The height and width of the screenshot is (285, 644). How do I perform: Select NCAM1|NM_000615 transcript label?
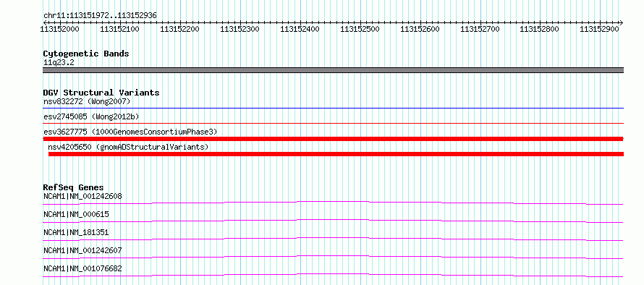click(x=76, y=214)
